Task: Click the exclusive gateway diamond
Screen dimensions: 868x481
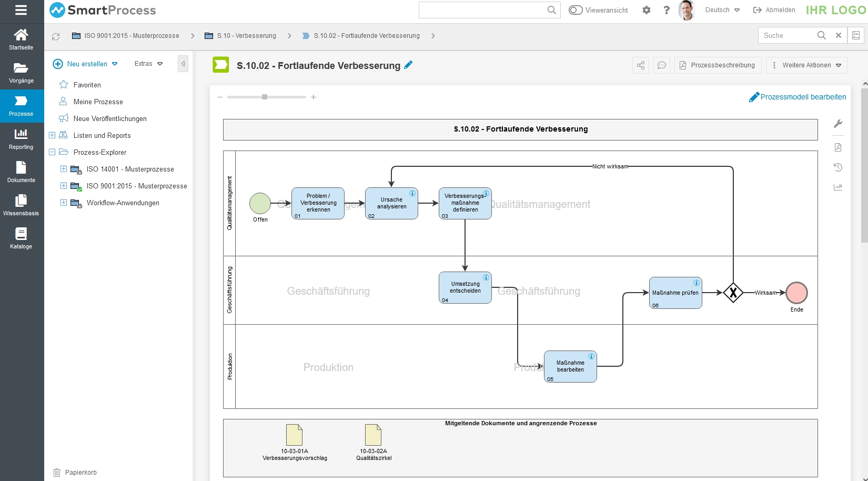Action: click(733, 293)
